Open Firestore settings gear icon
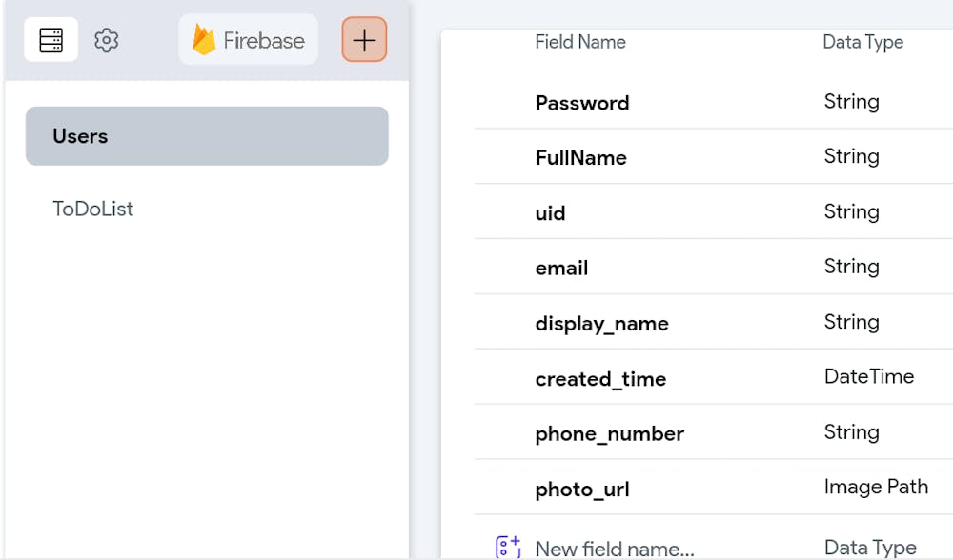Image resolution: width=953 pixels, height=560 pixels. pyautogui.click(x=107, y=40)
